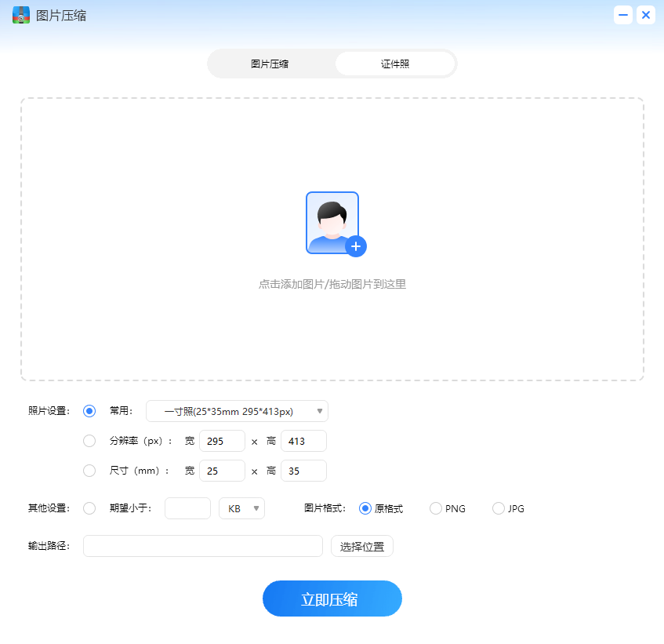Switch to the 图片压缩 tab

click(270, 64)
